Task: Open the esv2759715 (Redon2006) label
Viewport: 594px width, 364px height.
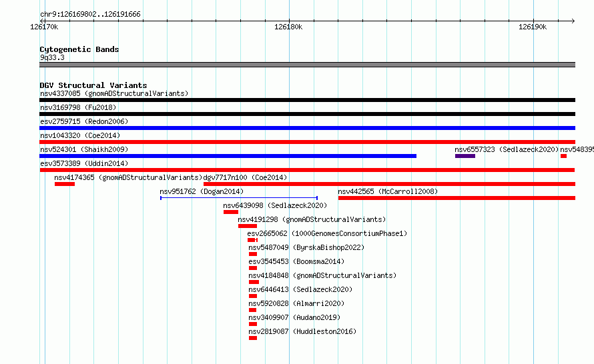Action: click(84, 121)
